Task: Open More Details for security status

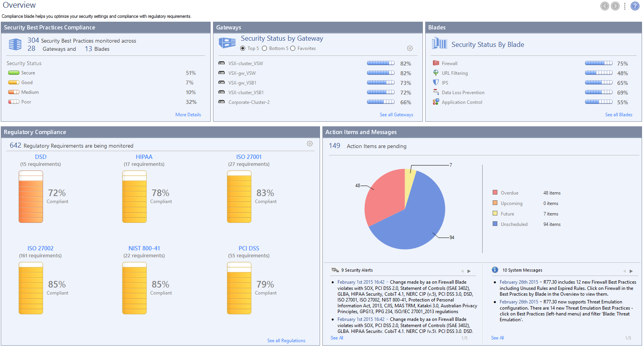Action: (x=188, y=115)
